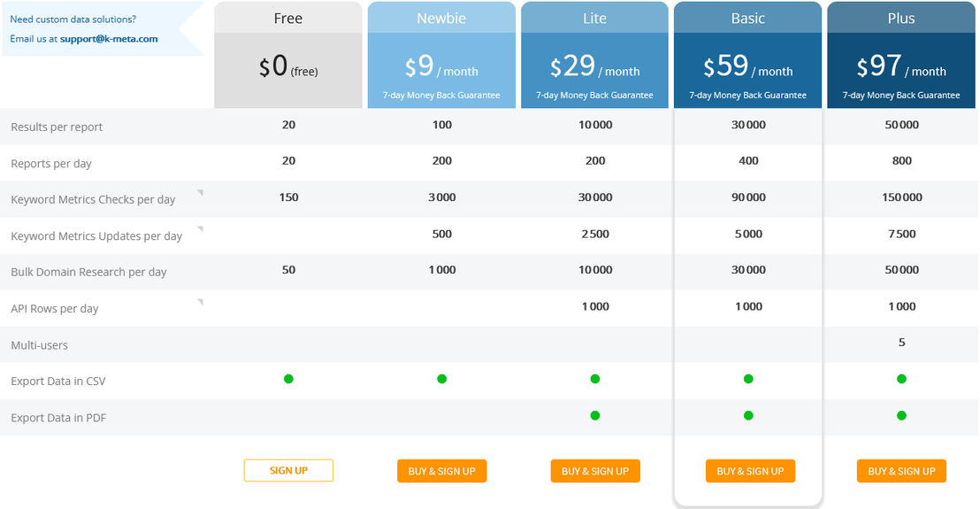Click Need custom data solutions? text

pos(73,19)
